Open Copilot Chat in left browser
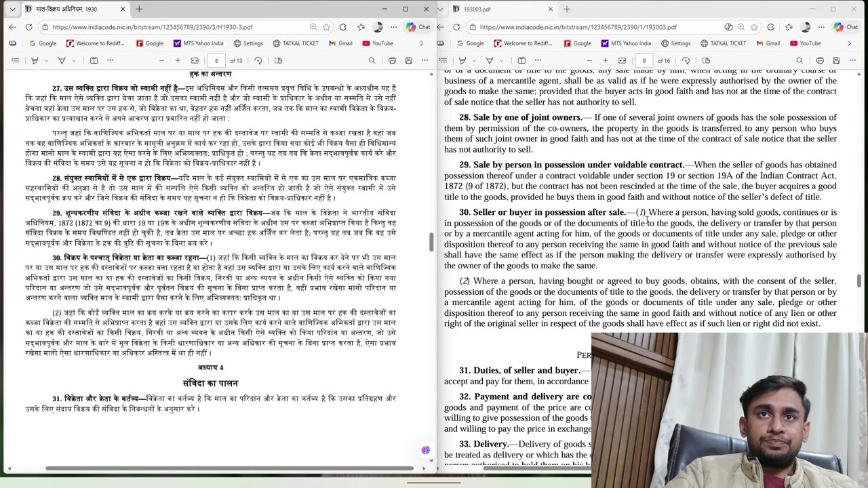Viewport: 868px width, 488px height. [x=418, y=27]
